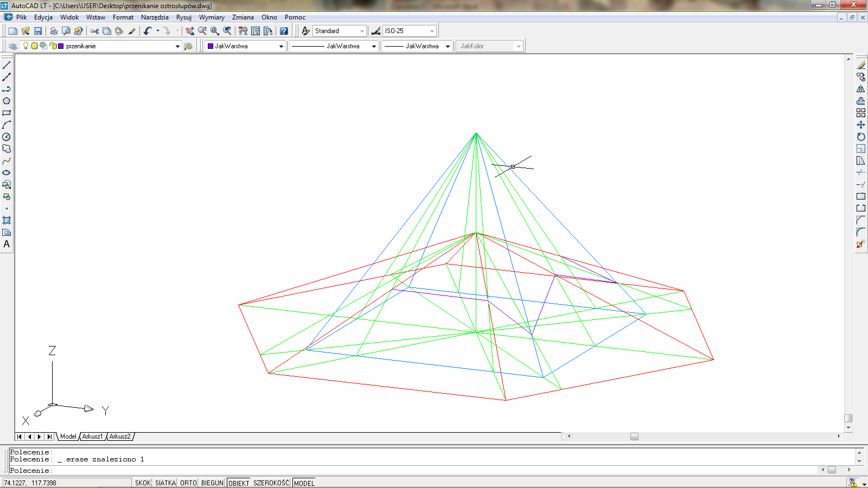This screenshot has width=868, height=488.
Task: Select the Polygon tool
Action: [7, 101]
